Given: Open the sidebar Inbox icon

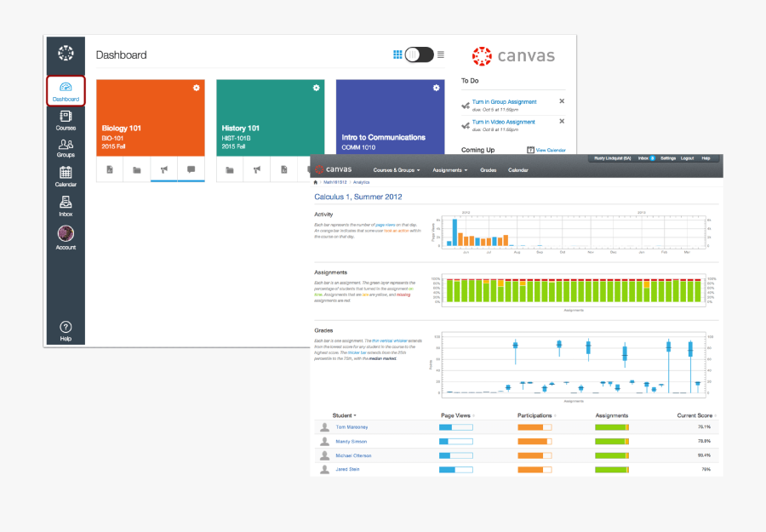Looking at the screenshot, I should pos(66,205).
